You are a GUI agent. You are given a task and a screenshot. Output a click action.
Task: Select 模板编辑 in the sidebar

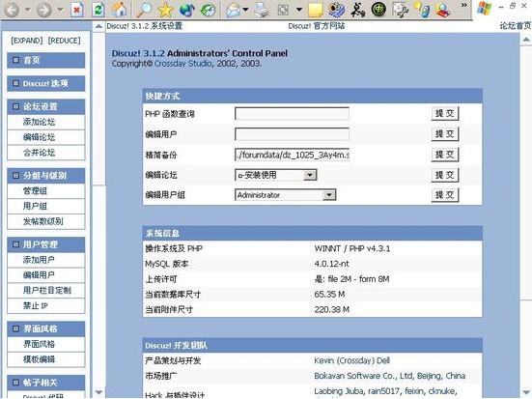click(x=45, y=359)
